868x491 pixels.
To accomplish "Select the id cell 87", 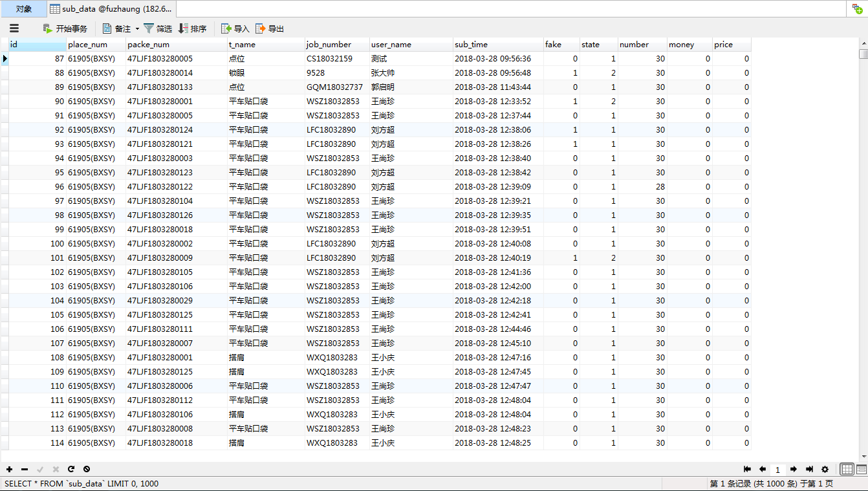I will pyautogui.click(x=38, y=59).
